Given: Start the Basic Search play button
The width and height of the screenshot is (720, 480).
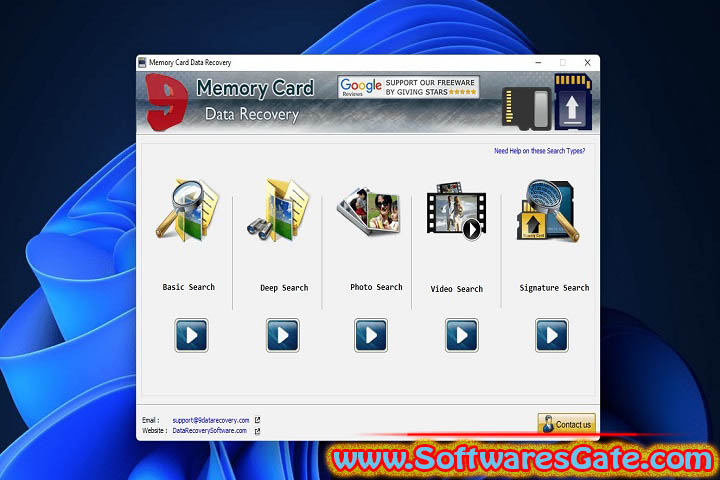Looking at the screenshot, I should 191,335.
